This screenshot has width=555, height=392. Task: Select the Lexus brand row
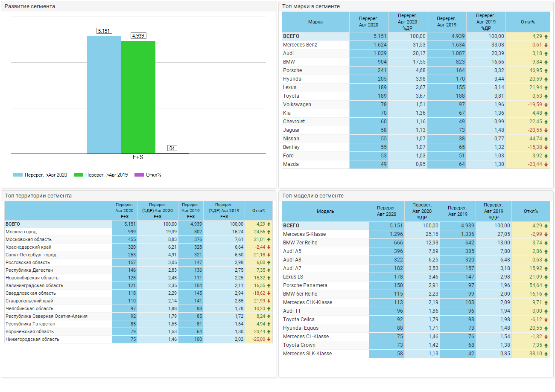[x=416, y=87]
